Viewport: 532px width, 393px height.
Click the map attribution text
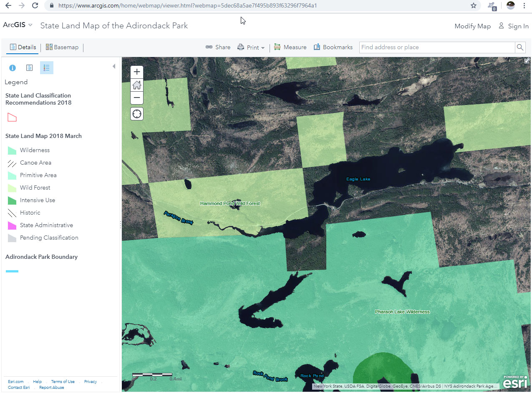coord(405,386)
